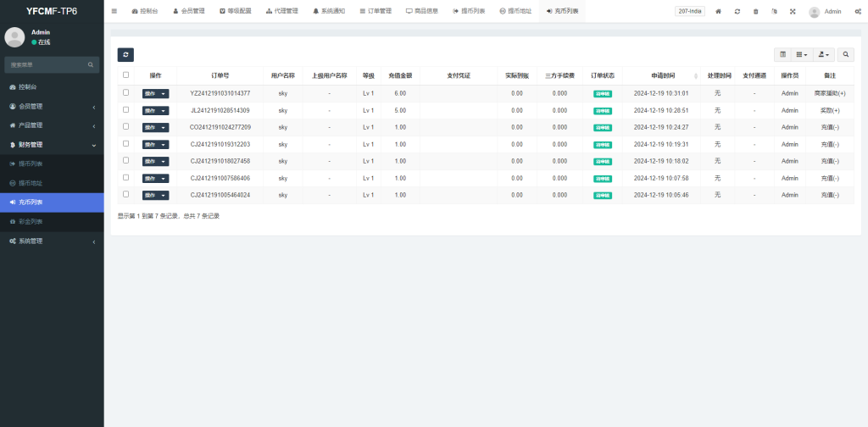This screenshot has width=868, height=427.
Task: Open the 操作 dropdown for order JL2412191028514309
Action: 155,110
